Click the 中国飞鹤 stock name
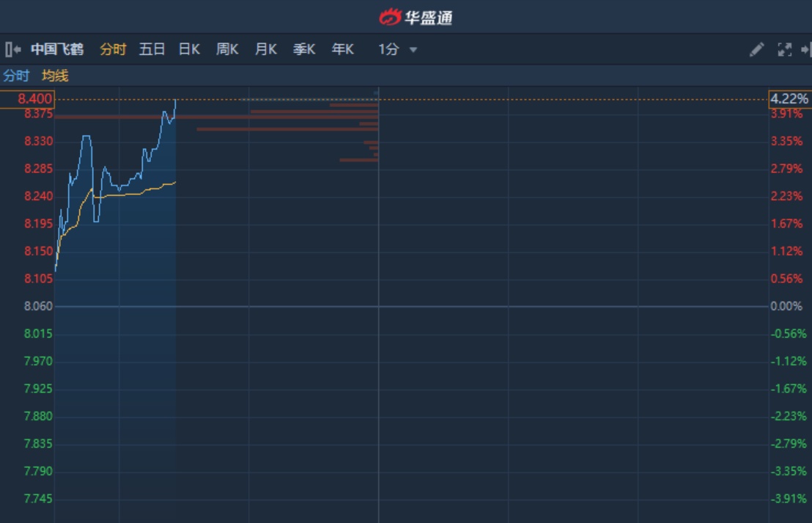The height and width of the screenshot is (523, 812). pos(57,49)
